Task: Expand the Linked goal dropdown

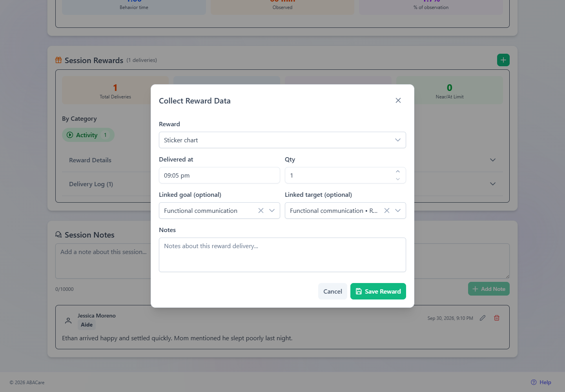Action: point(272,211)
